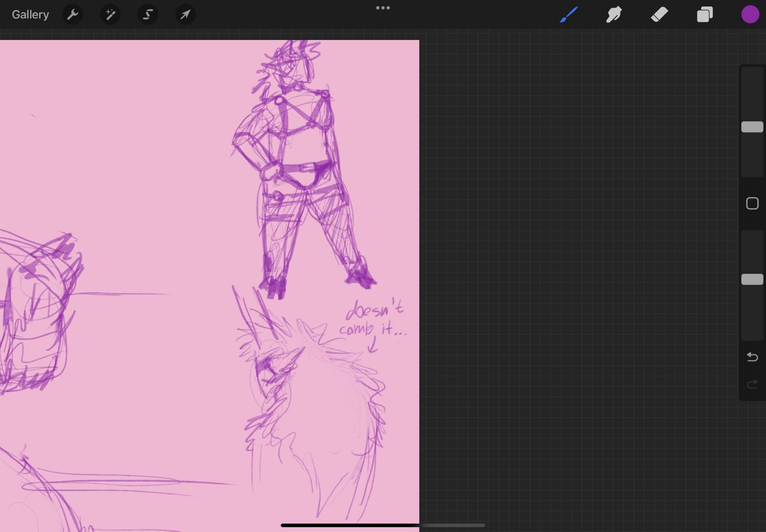Open the Layers panel
Screen dimensions: 766x532
[705, 15]
